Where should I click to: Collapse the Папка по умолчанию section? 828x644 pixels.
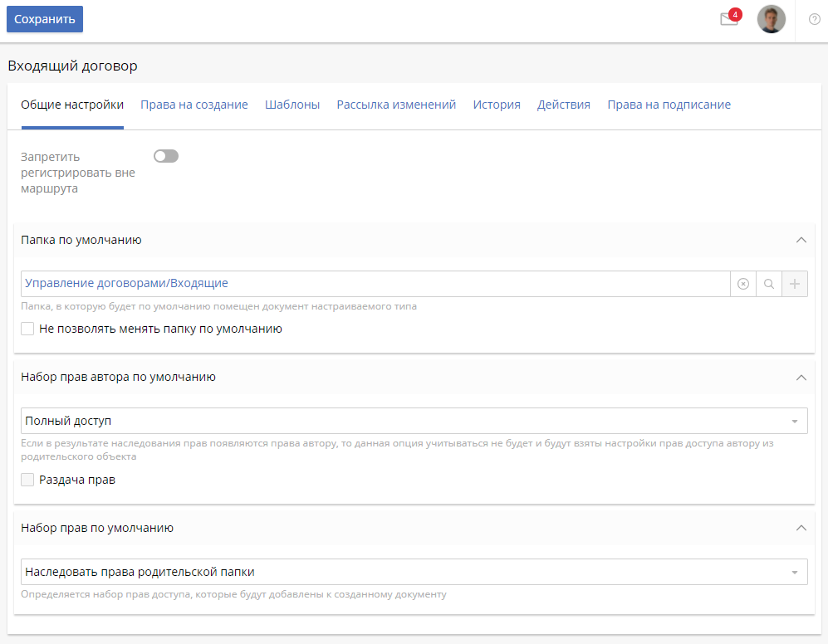[x=801, y=240]
